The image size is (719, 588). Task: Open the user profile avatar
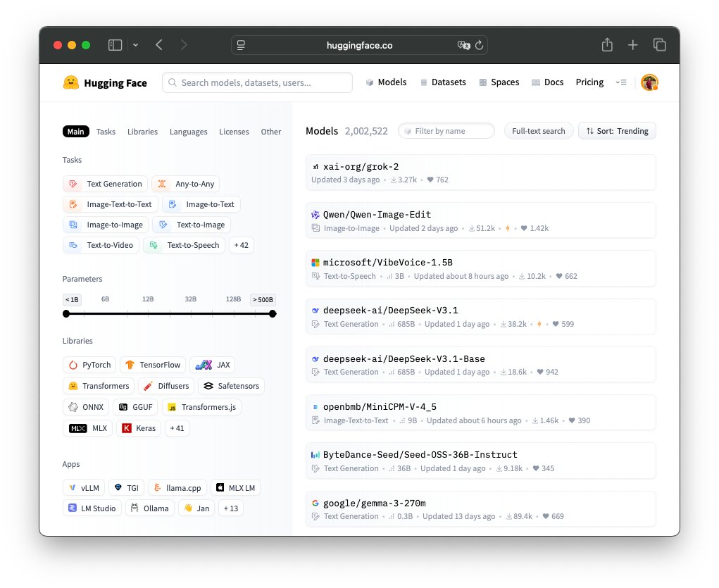[x=649, y=82]
